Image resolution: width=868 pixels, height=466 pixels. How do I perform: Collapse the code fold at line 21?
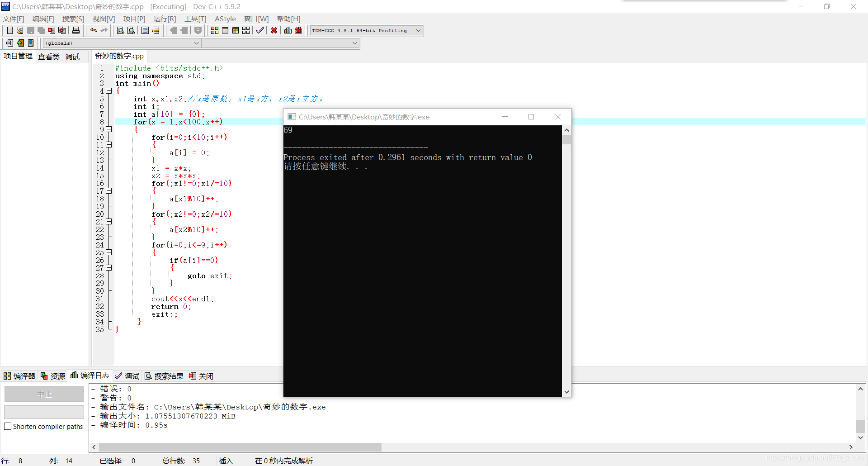(109, 222)
